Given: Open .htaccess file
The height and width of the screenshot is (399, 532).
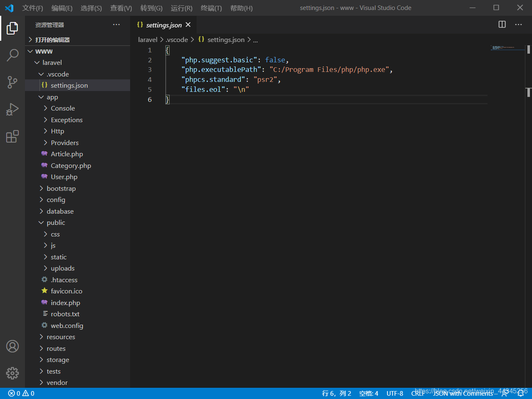Looking at the screenshot, I should pyautogui.click(x=77, y=280).
